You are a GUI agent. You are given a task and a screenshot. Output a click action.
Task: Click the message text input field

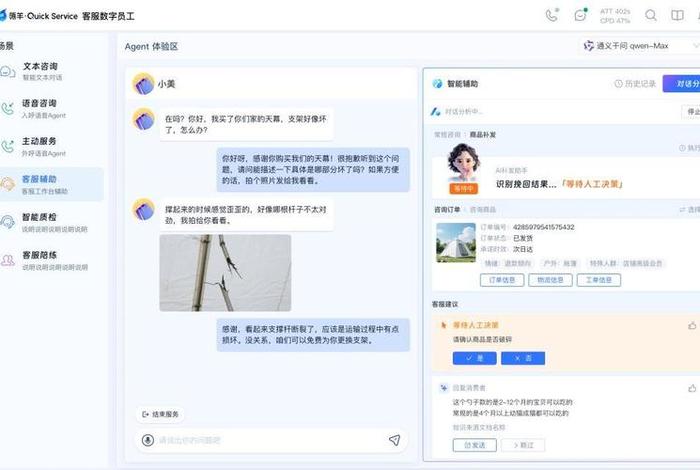coord(272,440)
